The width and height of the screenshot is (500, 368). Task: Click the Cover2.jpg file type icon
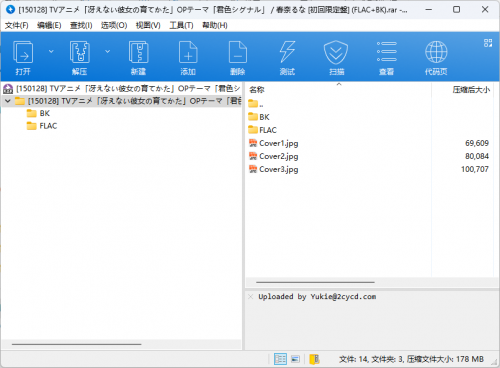pyautogui.click(x=253, y=156)
